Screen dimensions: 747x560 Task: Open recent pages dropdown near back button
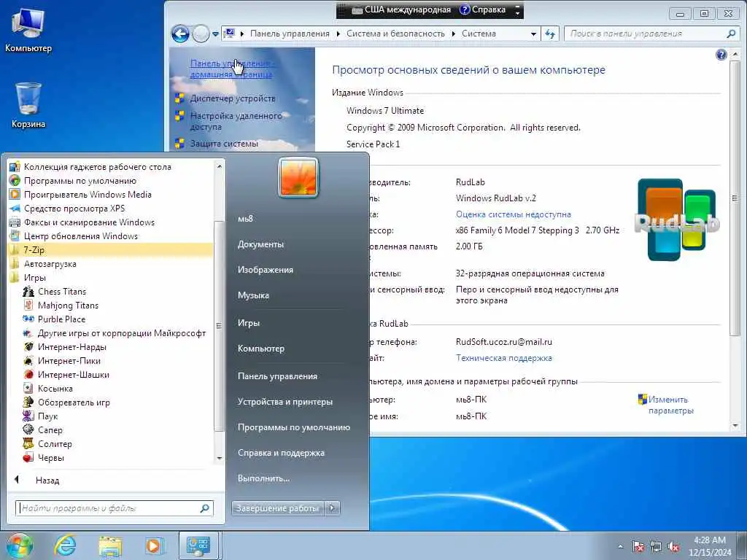[215, 34]
